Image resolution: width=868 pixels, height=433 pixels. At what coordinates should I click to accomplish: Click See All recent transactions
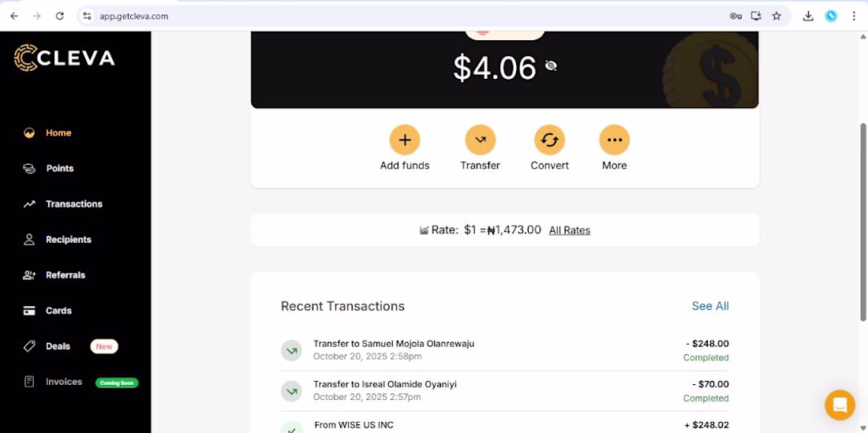[710, 306]
